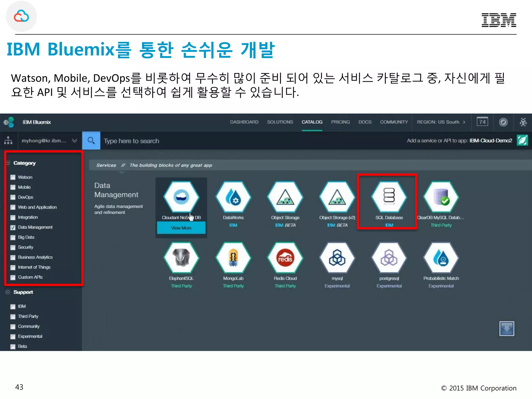Screen dimensions: 532x399
Task: Open the organization hierarchy icon
Action: point(8,140)
